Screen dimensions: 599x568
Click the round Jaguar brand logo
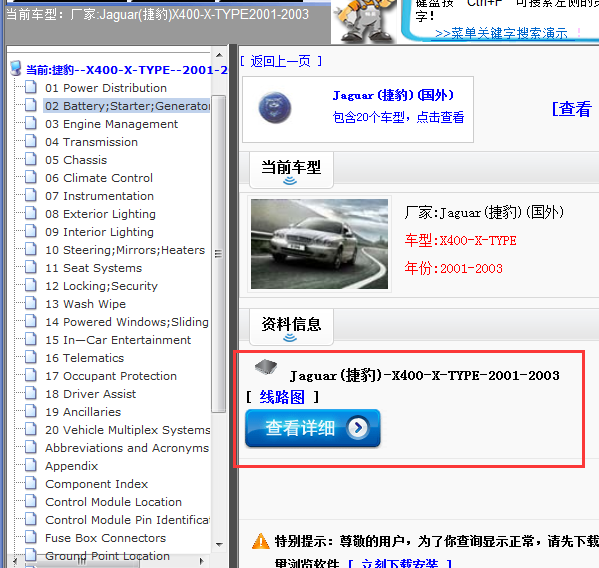tap(275, 108)
